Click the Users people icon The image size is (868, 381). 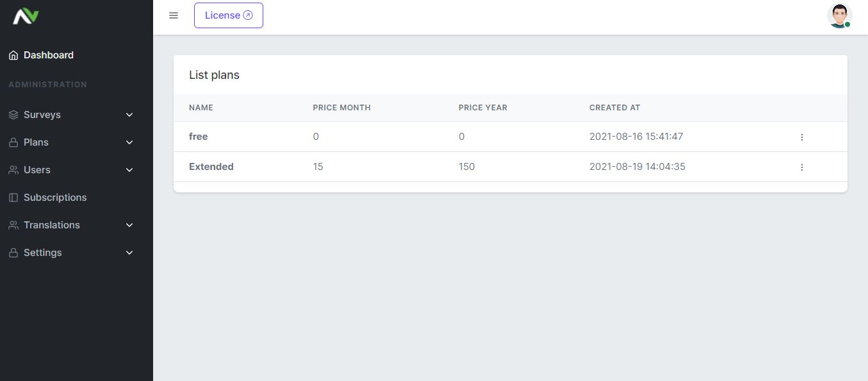tap(13, 170)
